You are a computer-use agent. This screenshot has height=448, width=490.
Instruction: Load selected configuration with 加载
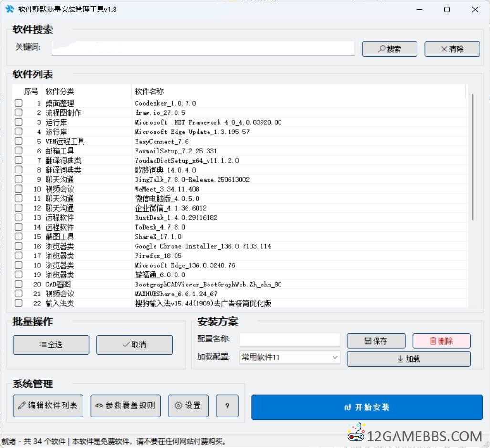pyautogui.click(x=408, y=359)
